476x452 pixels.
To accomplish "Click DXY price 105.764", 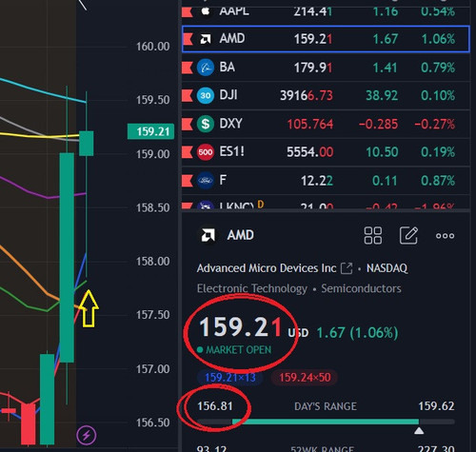I will [310, 124].
